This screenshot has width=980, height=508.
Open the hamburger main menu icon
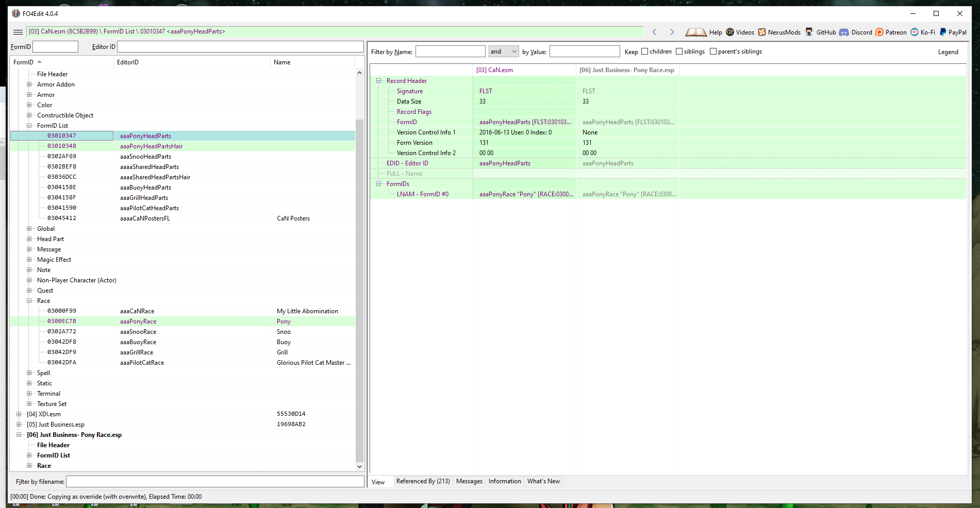18,32
